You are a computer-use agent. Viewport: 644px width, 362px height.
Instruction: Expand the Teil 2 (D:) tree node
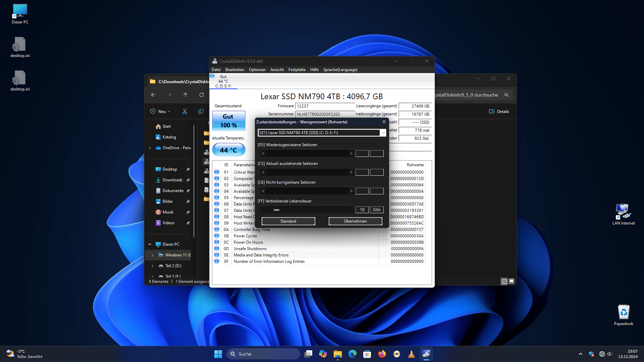point(153,266)
